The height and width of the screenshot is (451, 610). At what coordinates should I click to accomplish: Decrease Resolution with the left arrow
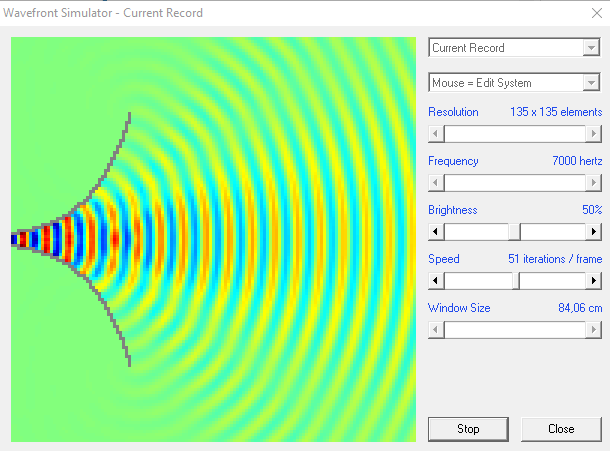(x=436, y=134)
